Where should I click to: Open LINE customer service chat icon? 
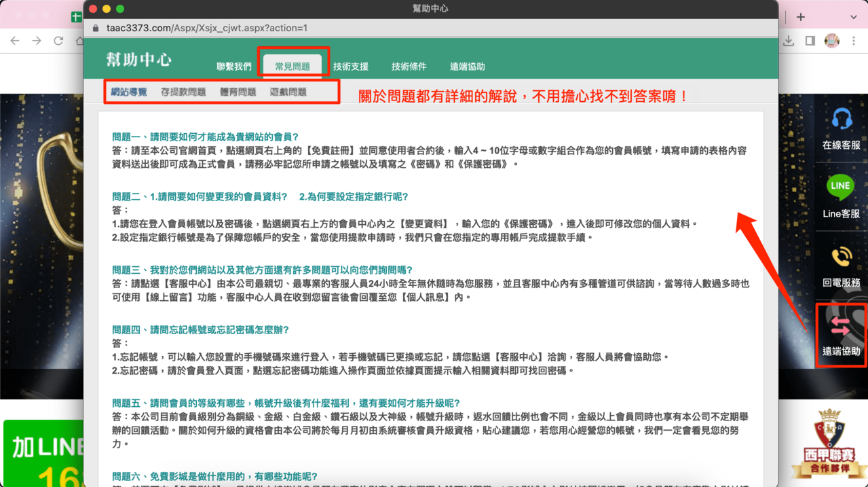[x=840, y=187]
